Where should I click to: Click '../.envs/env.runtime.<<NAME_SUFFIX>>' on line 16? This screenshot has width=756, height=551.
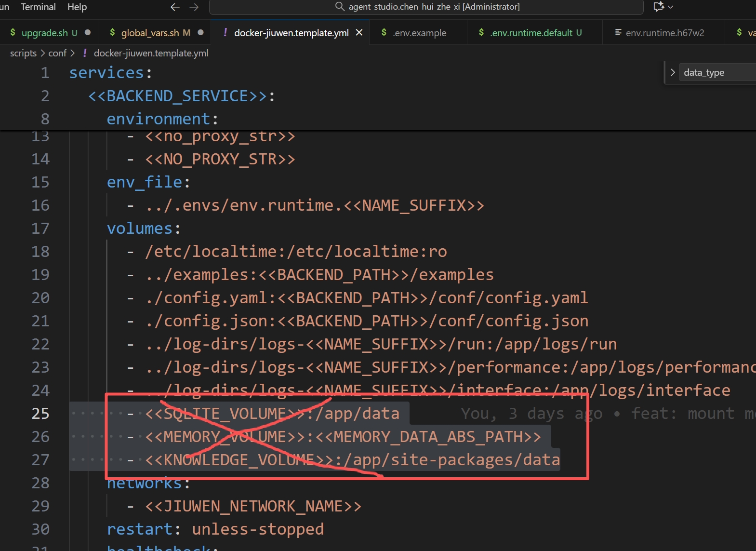315,205
